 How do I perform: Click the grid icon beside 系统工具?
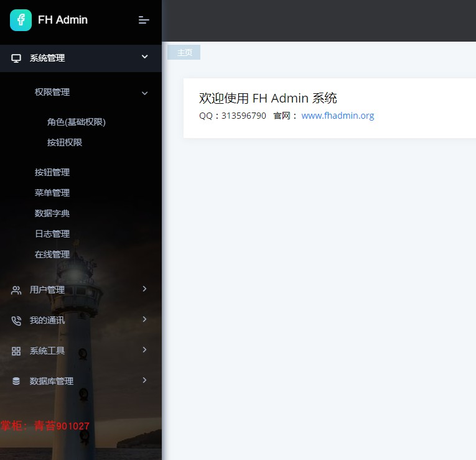point(16,351)
